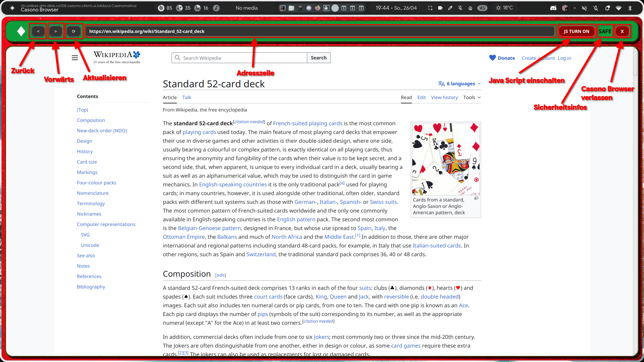This screenshot has height=362, width=644.
Task: Click the music note media icon
Action: tap(216, 8)
